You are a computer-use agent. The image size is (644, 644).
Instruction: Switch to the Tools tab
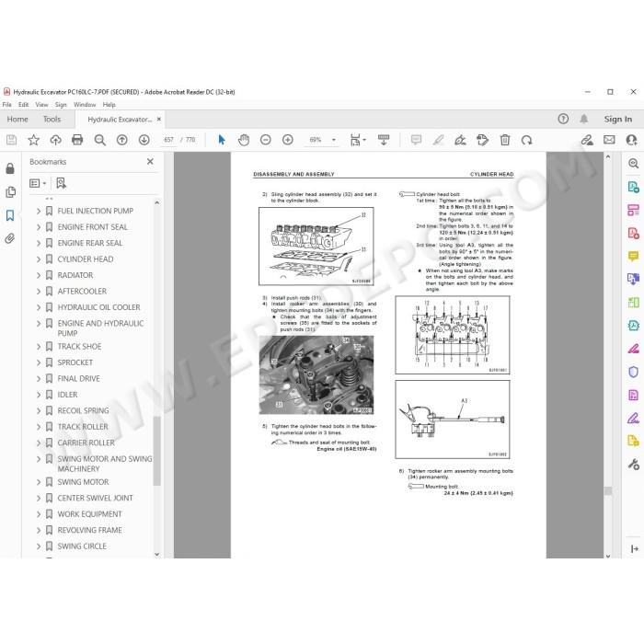52,119
